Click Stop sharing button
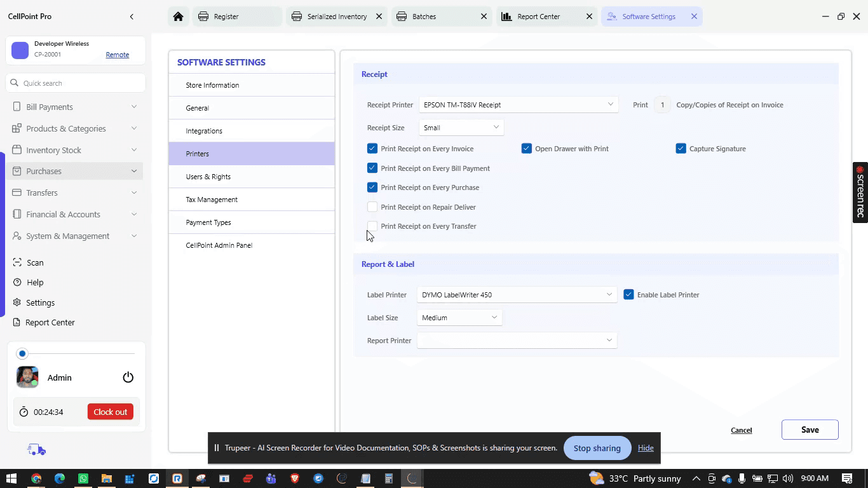 pos(597,448)
